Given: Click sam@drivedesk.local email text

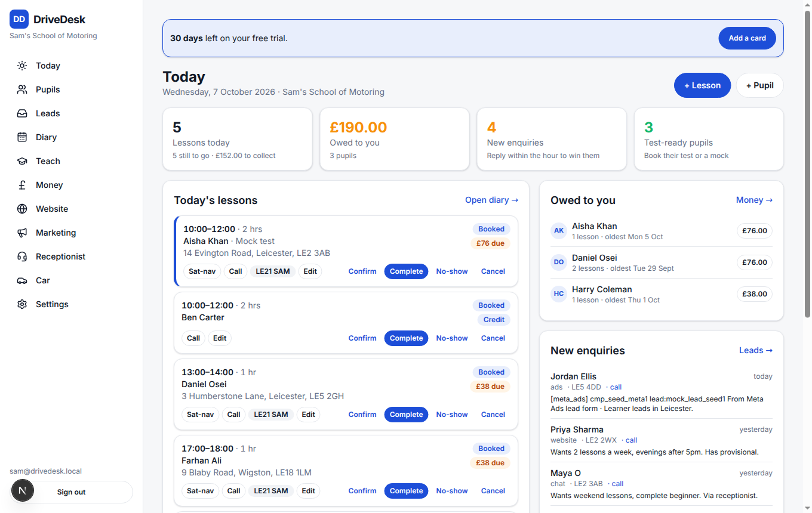Looking at the screenshot, I should click(x=46, y=471).
